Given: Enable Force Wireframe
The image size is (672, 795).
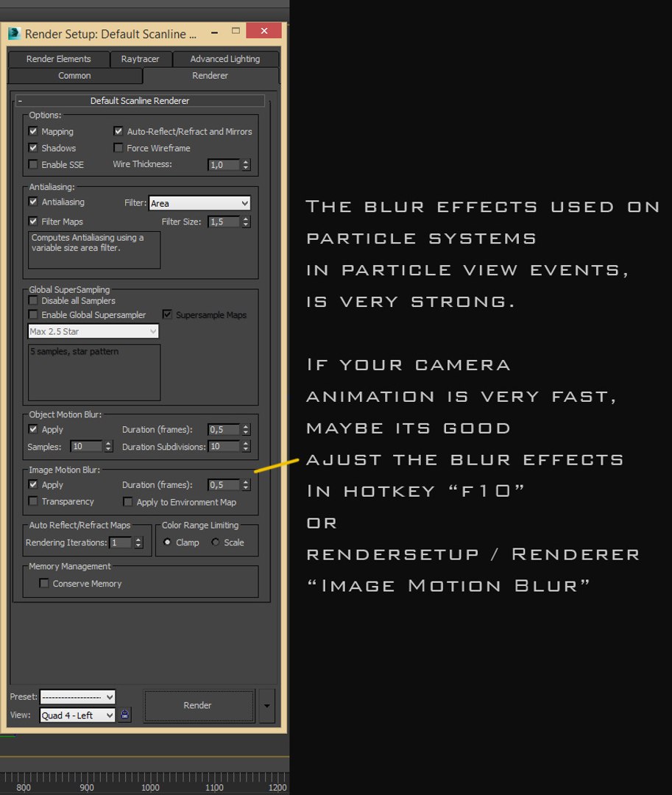Looking at the screenshot, I should pos(118,147).
